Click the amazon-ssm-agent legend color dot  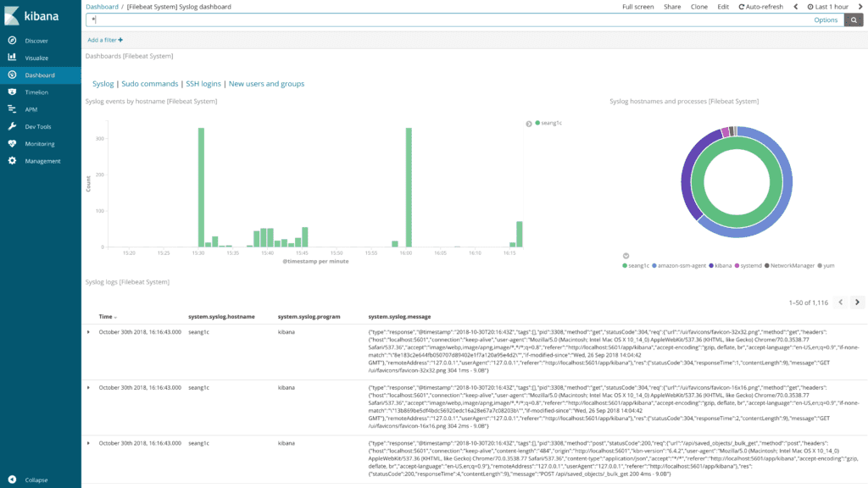pos(654,265)
